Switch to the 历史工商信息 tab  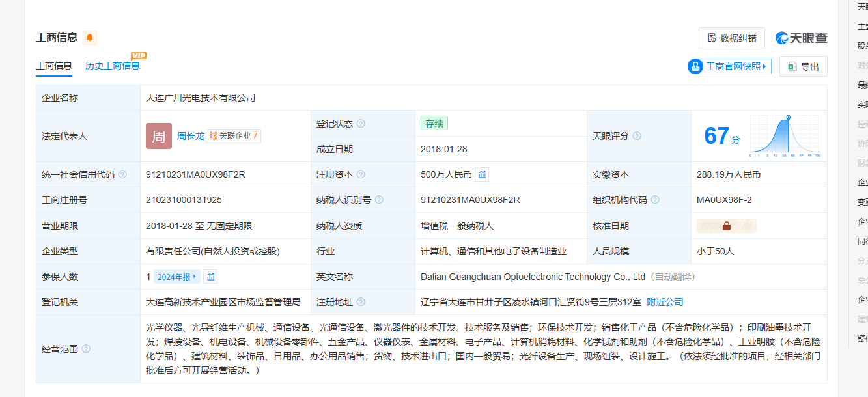[113, 66]
